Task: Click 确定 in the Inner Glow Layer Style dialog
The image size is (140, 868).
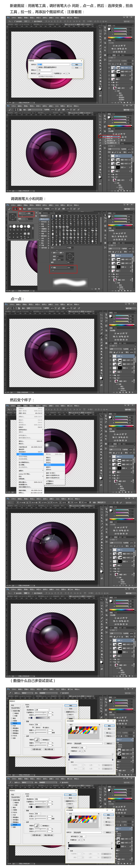Action: point(71,706)
